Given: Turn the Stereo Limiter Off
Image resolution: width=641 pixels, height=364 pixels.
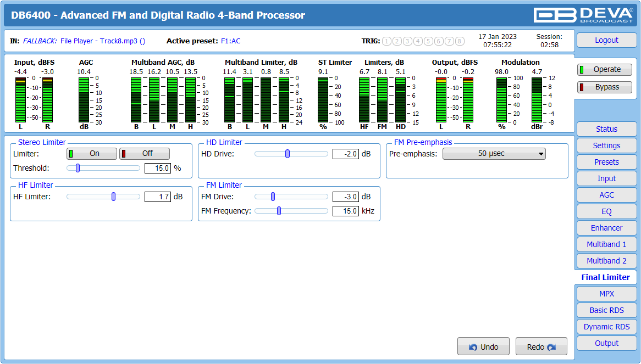Looking at the screenshot, I should point(144,153).
